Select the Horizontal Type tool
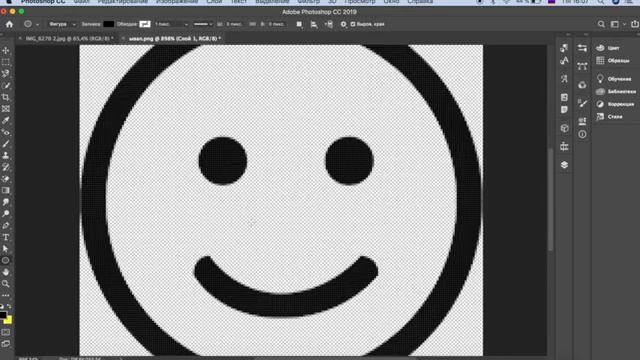 tap(6, 237)
